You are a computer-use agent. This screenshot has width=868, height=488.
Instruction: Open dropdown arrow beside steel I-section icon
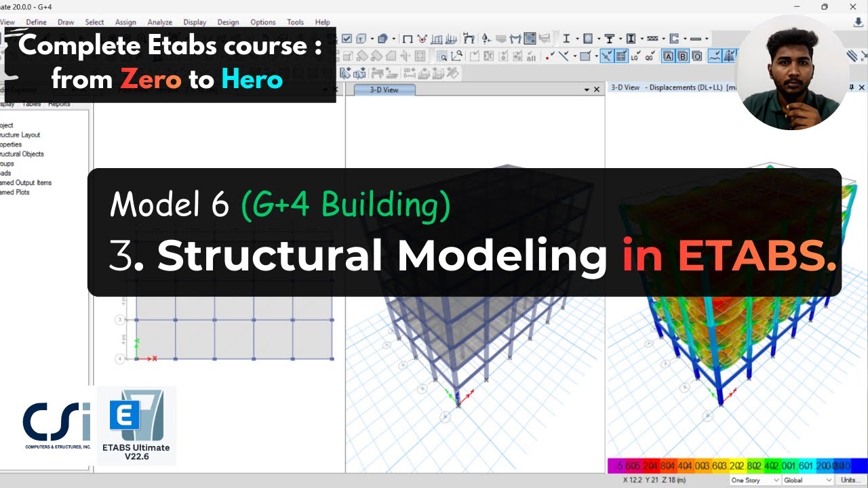[577, 39]
